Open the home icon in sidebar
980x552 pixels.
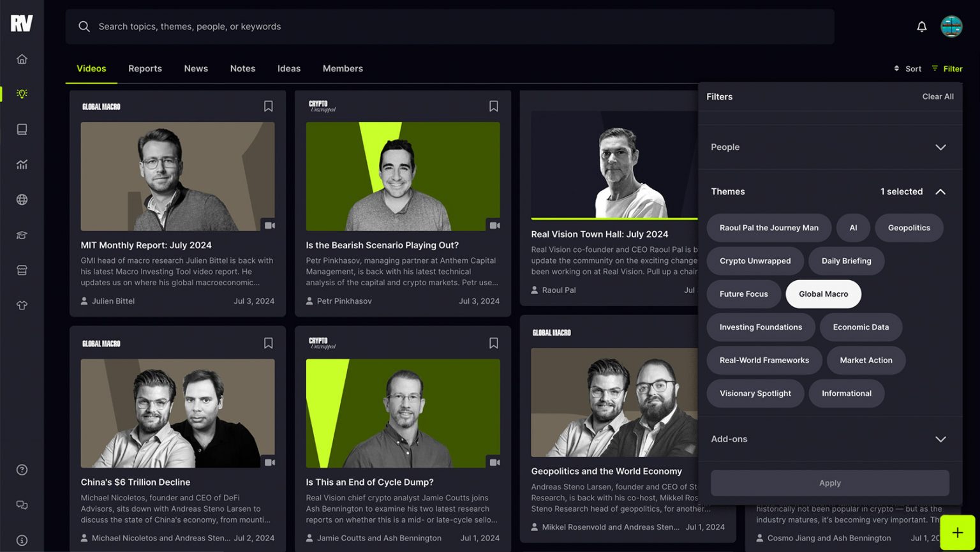[22, 59]
